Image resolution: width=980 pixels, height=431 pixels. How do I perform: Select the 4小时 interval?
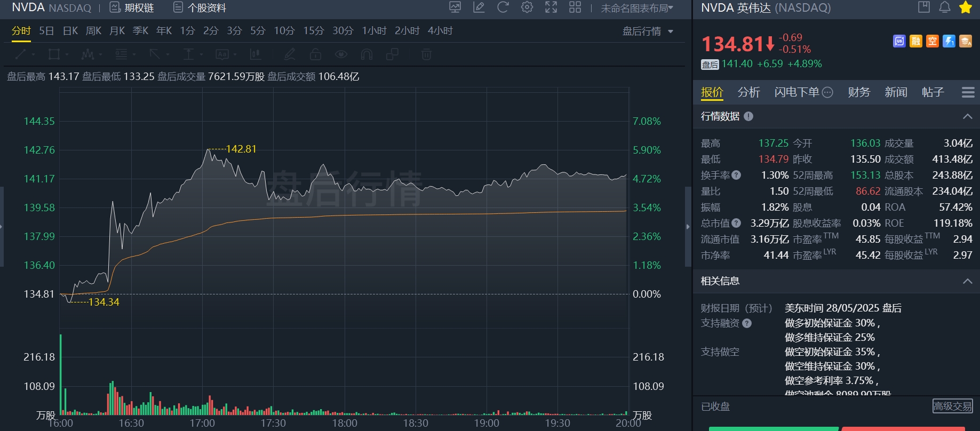coord(440,31)
